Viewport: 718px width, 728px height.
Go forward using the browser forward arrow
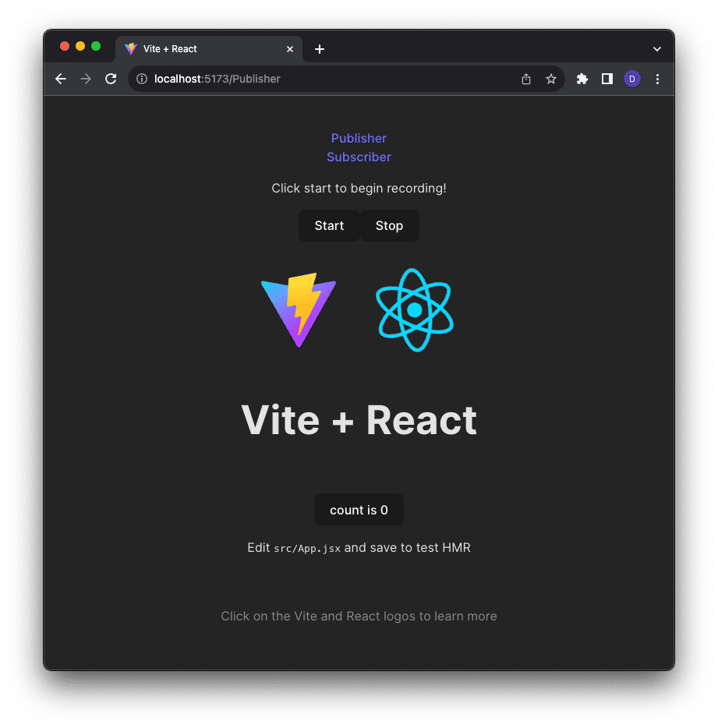(x=86, y=79)
